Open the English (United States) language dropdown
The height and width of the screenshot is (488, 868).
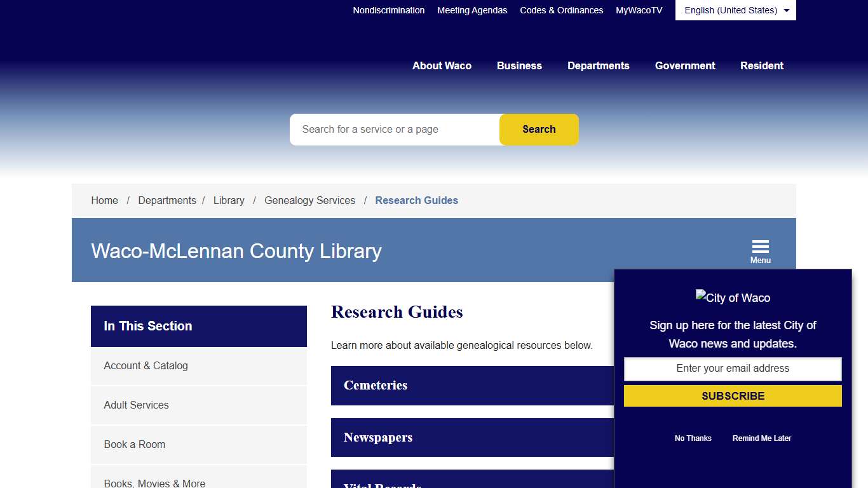(735, 10)
